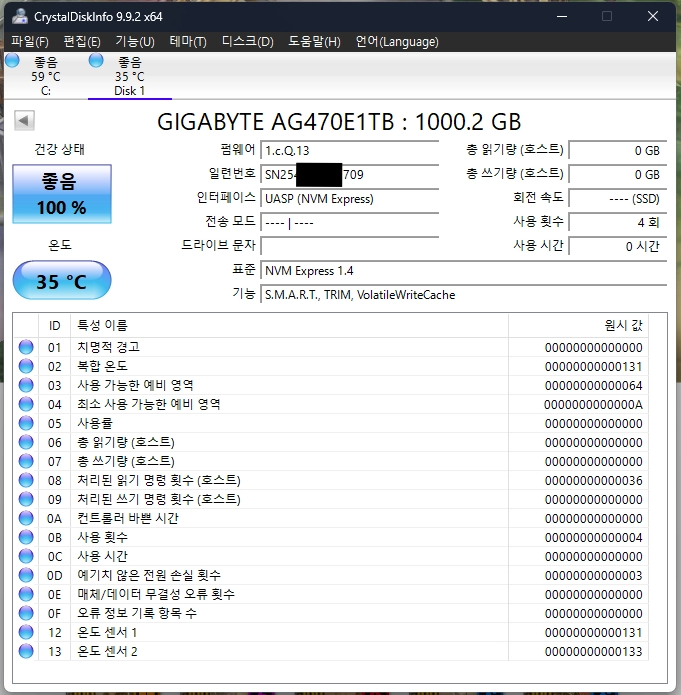
Task: Click the 35 °C temperature button
Action: (62, 281)
